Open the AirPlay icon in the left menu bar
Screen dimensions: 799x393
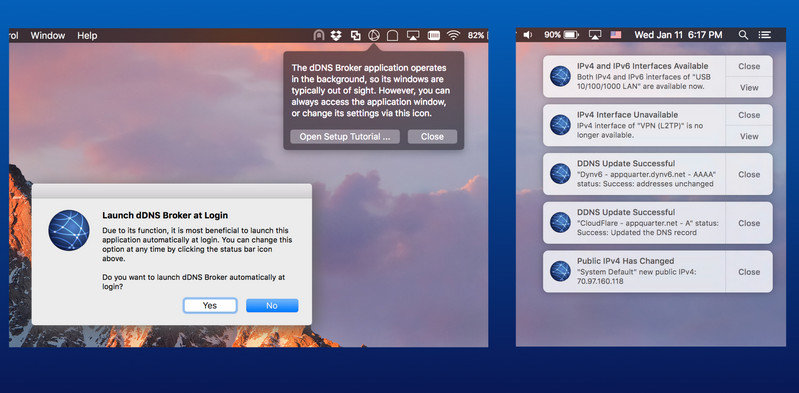point(413,35)
